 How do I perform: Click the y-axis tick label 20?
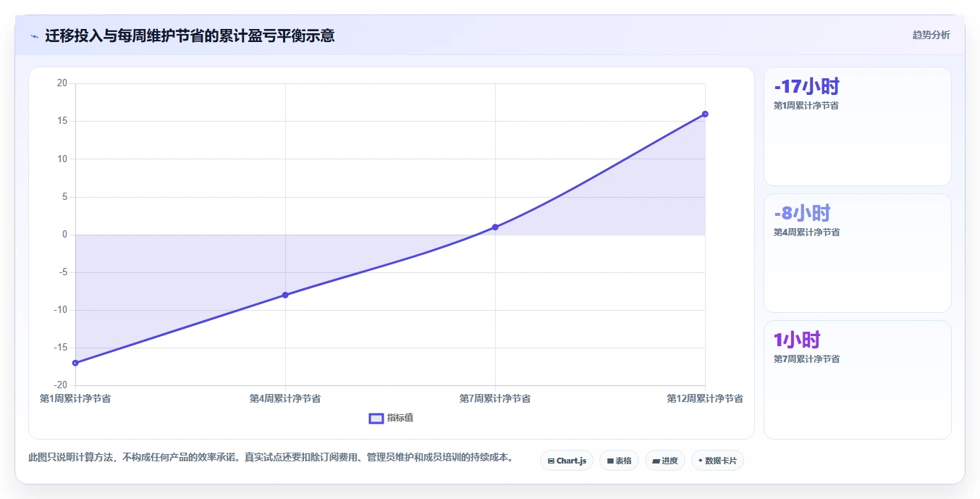[x=62, y=83]
